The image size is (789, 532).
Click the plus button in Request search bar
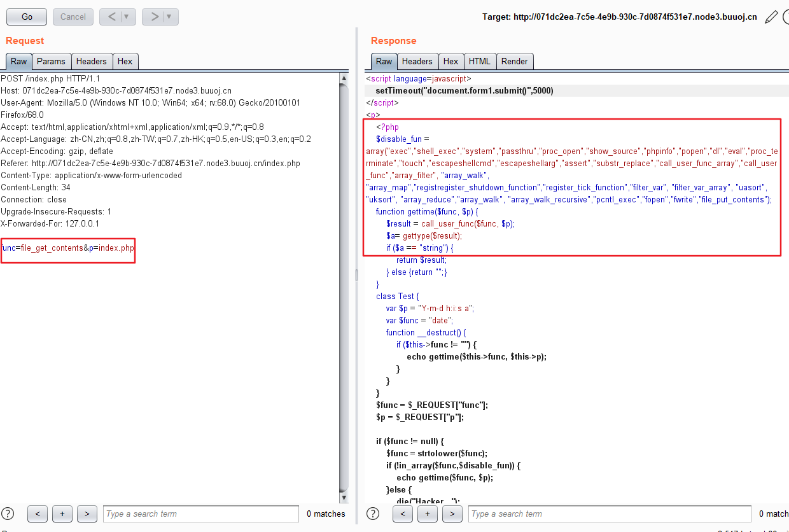tap(62, 514)
